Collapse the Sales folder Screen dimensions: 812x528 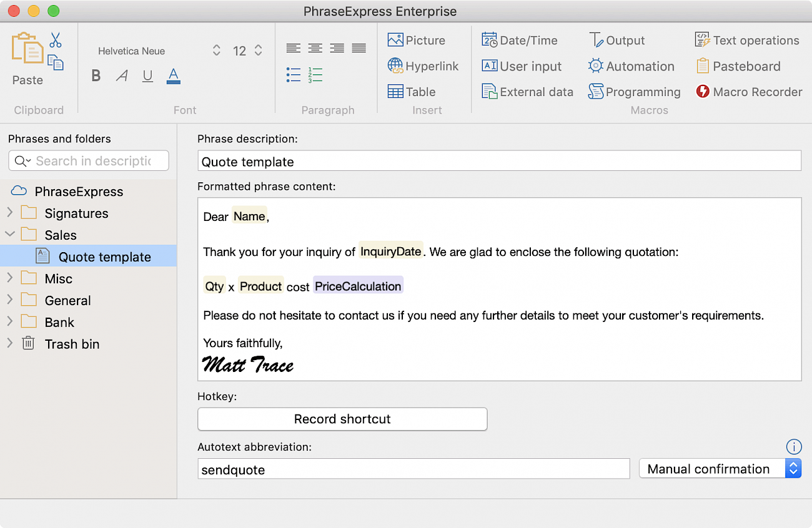point(10,235)
